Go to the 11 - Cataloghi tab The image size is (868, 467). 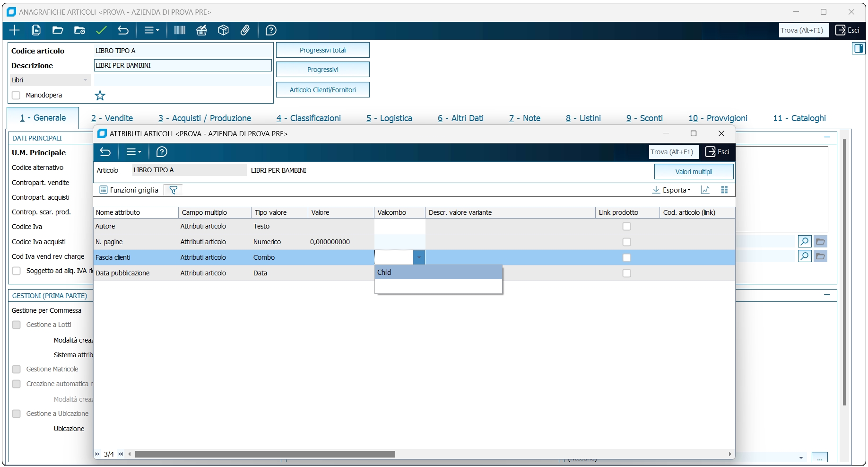pos(799,118)
